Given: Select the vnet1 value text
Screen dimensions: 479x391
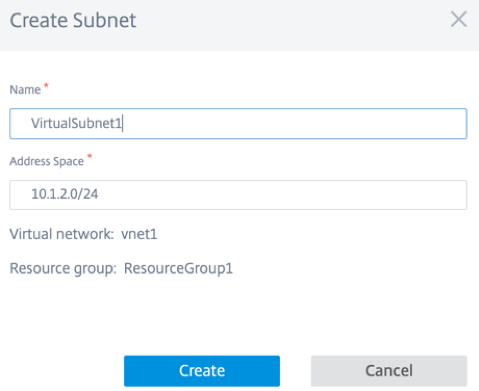Looking at the screenshot, I should coord(139,234).
